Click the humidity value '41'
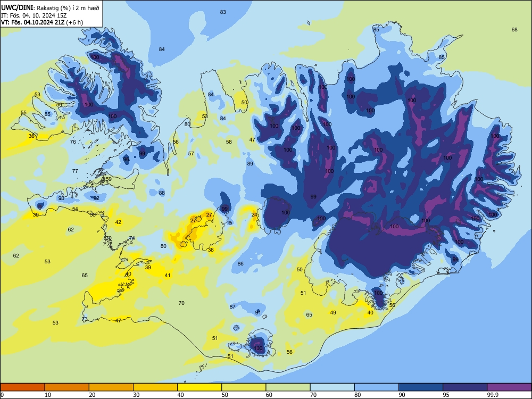The width and height of the screenshot is (532, 399). point(168,275)
